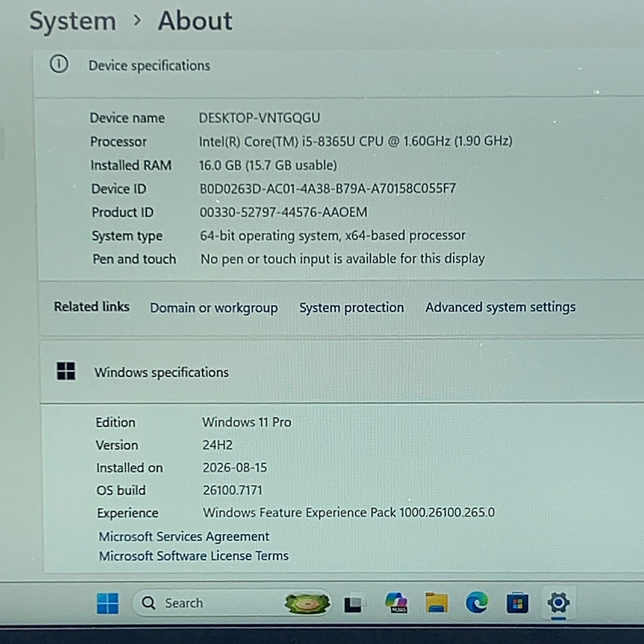Viewport: 644px width, 644px height.
Task: Click the Installed on label
Action: pyautogui.click(x=130, y=468)
